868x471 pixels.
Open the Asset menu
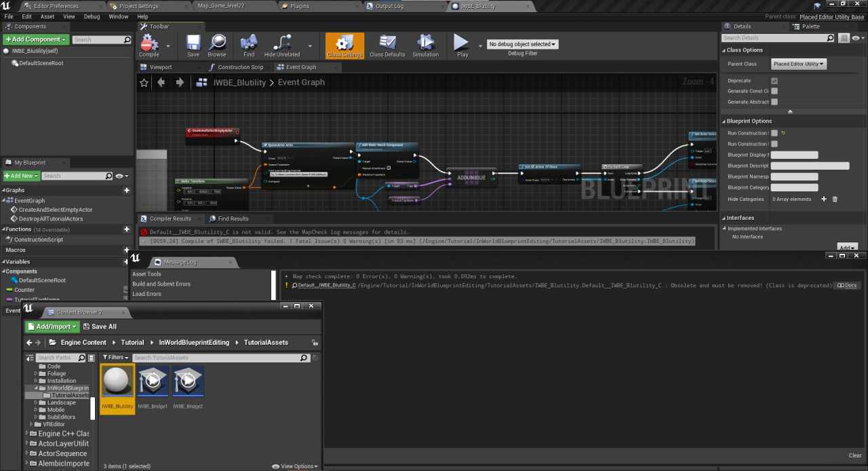(47, 16)
